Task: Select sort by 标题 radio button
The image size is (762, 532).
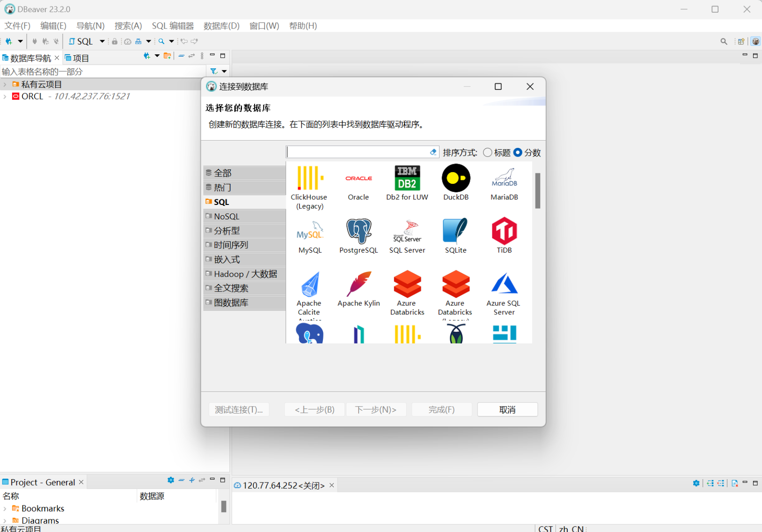Action: coord(488,153)
